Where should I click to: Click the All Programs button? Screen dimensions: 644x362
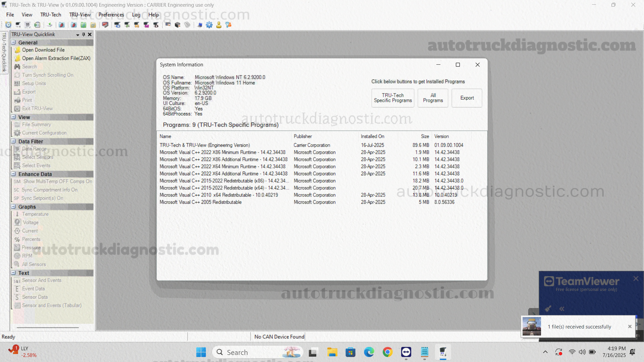click(x=433, y=98)
